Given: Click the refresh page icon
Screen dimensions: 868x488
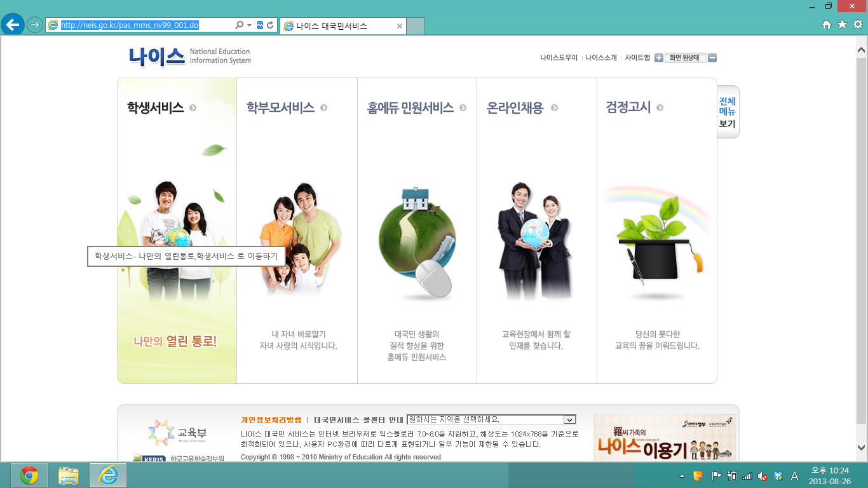Looking at the screenshot, I should [x=270, y=25].
